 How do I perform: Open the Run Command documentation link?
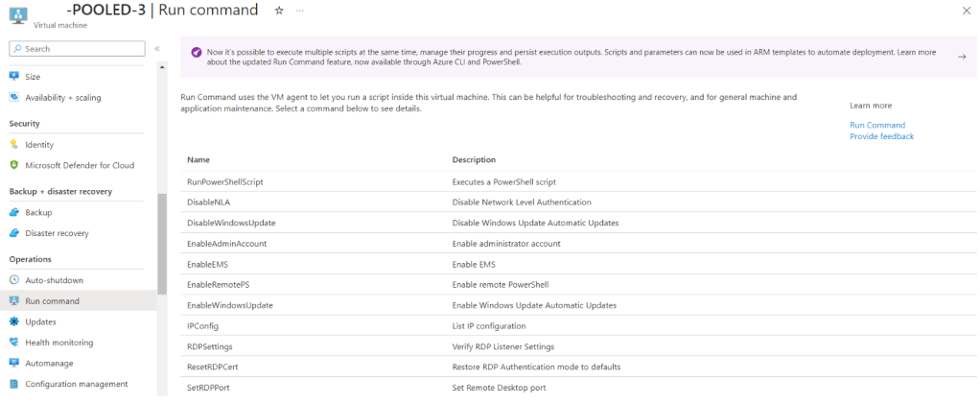[x=876, y=125]
